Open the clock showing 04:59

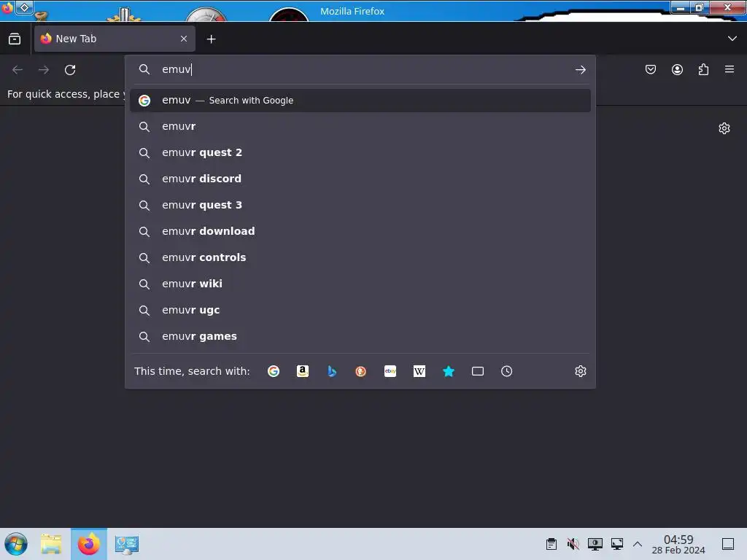tap(678, 544)
